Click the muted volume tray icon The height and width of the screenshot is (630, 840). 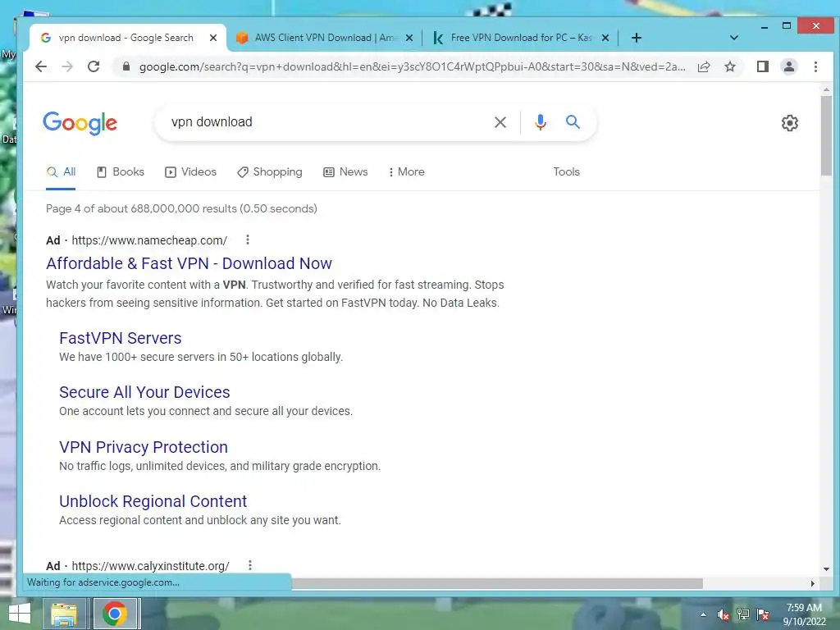724,614
